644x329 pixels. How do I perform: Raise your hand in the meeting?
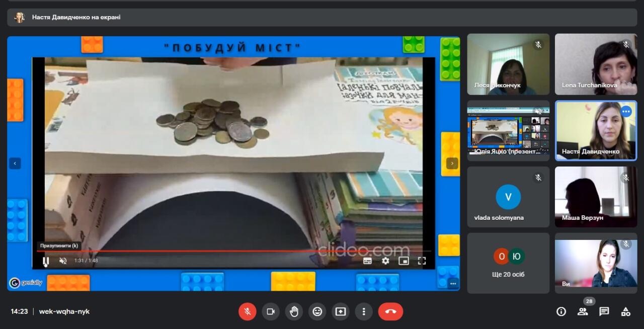point(294,311)
